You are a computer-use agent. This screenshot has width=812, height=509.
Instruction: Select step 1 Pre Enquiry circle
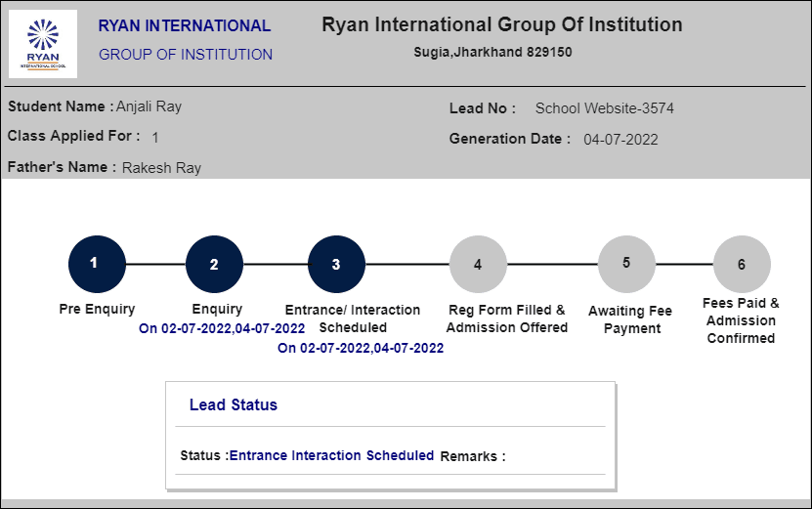[x=97, y=264]
